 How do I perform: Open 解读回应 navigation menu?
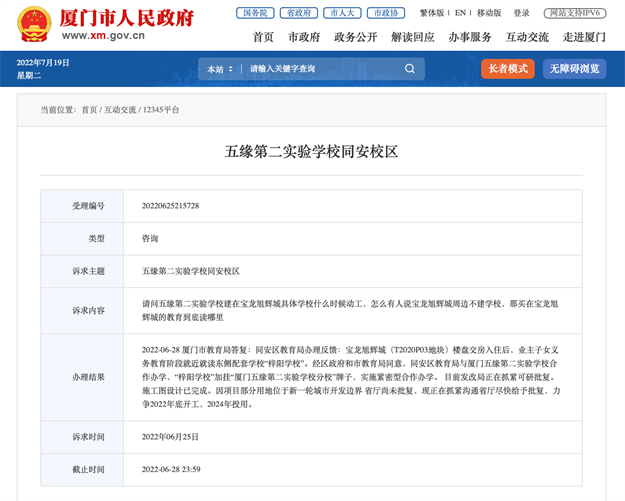413,37
